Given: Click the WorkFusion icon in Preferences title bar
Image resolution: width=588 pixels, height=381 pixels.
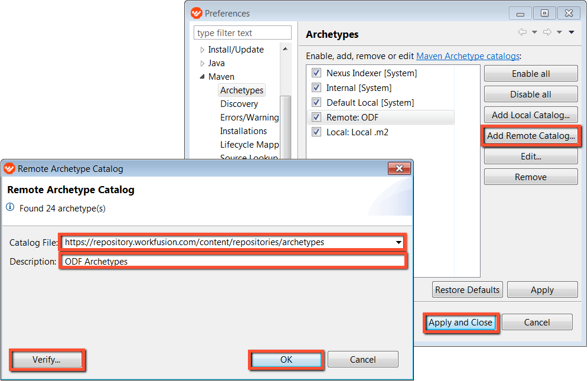Looking at the screenshot, I should [196, 13].
